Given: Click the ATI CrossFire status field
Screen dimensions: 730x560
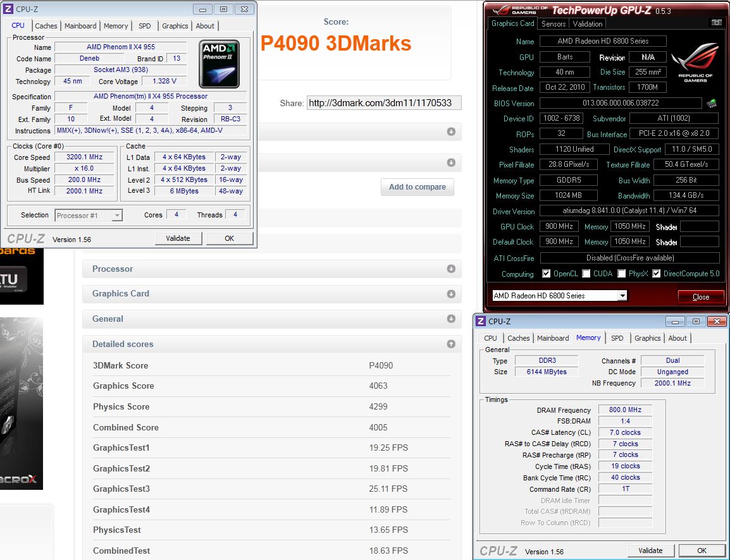Looking at the screenshot, I should point(629,258).
